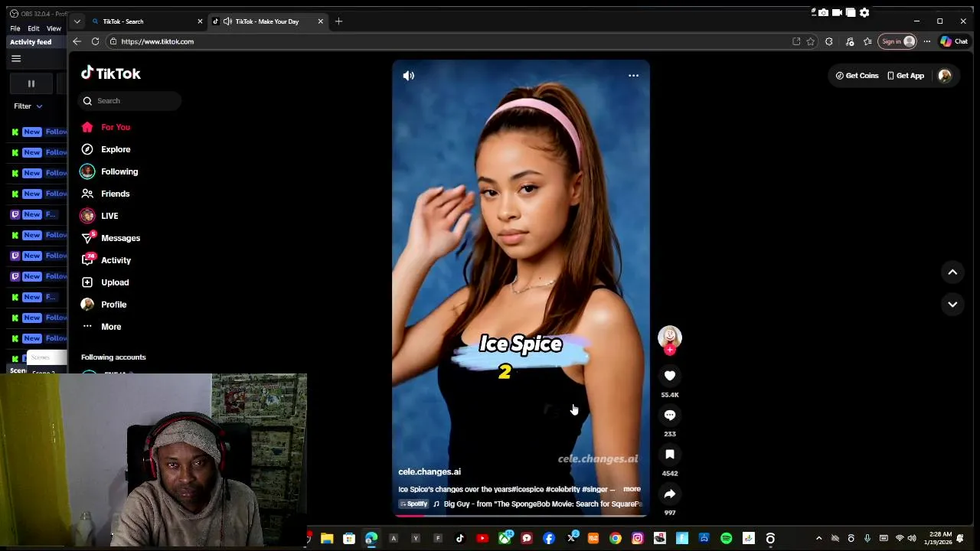Add page to favorites star icon
Screen dimensions: 980x551
point(811,41)
